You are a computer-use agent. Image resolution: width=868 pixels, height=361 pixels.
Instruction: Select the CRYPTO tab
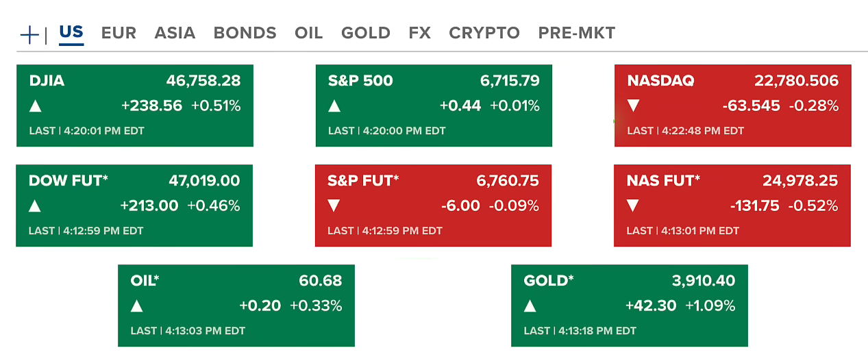[484, 33]
